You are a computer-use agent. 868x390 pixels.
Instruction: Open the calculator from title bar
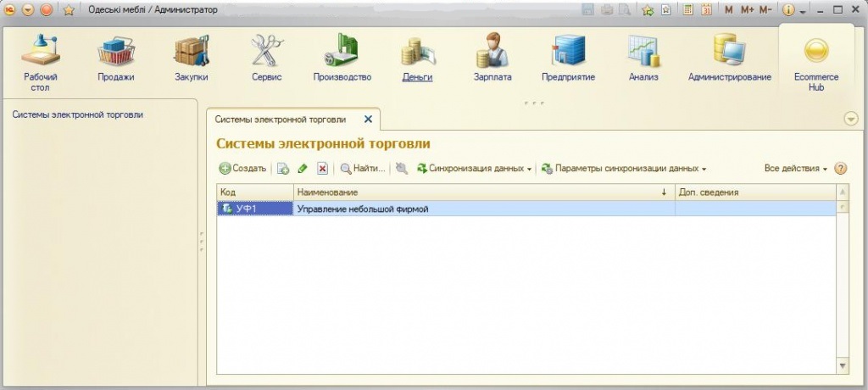pyautogui.click(x=687, y=10)
